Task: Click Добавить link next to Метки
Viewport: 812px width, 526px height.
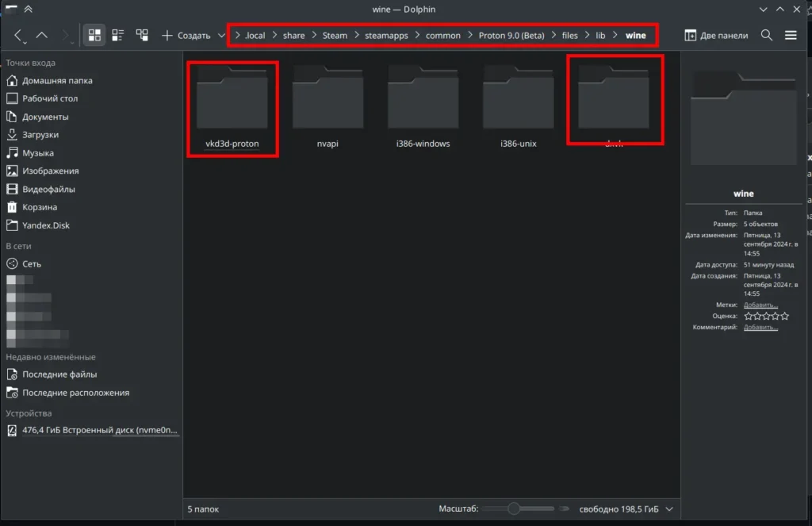Action: 760,305
